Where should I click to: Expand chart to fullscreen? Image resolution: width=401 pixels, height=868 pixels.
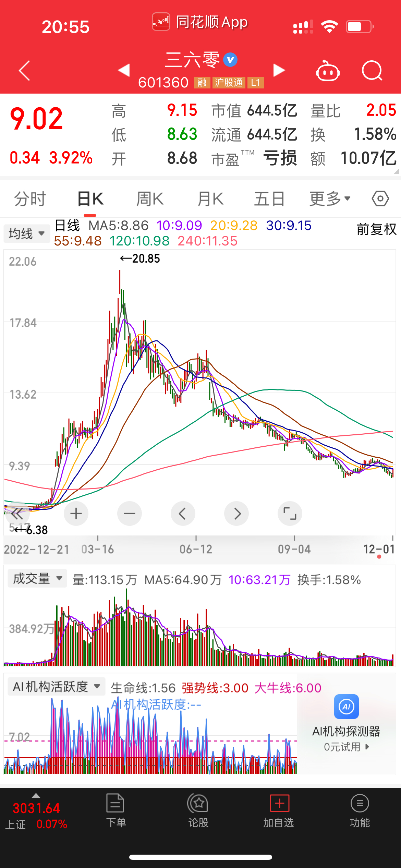tap(290, 514)
